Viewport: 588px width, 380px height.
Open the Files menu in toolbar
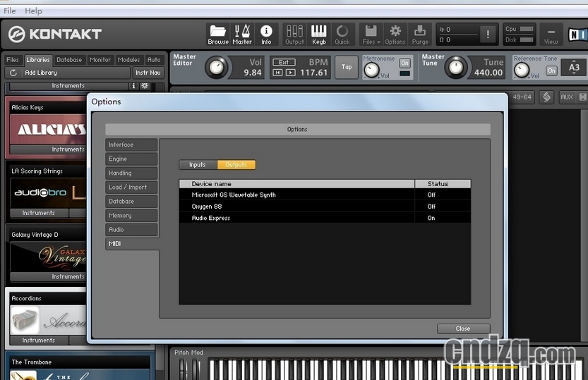(371, 35)
